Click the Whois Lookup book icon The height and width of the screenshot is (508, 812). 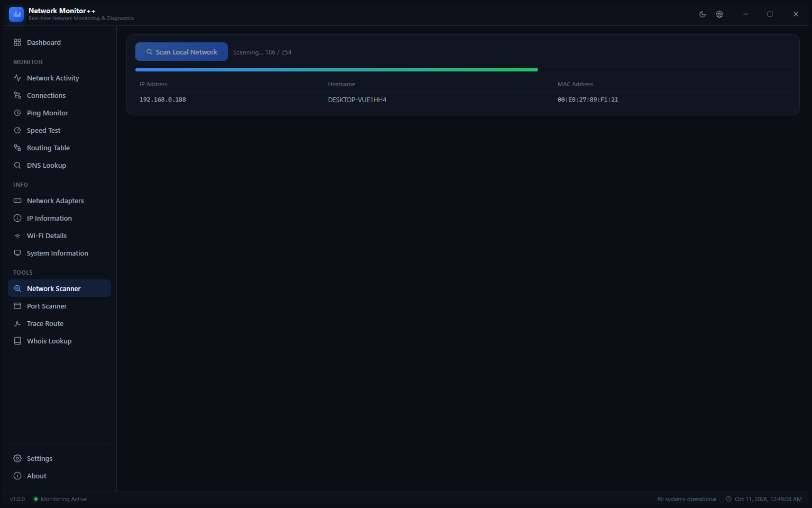tap(17, 341)
